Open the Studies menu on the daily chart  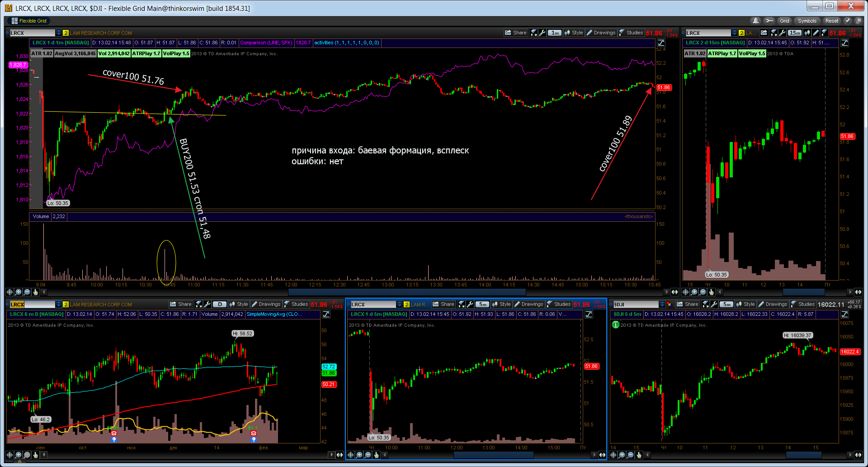pyautogui.click(x=296, y=304)
